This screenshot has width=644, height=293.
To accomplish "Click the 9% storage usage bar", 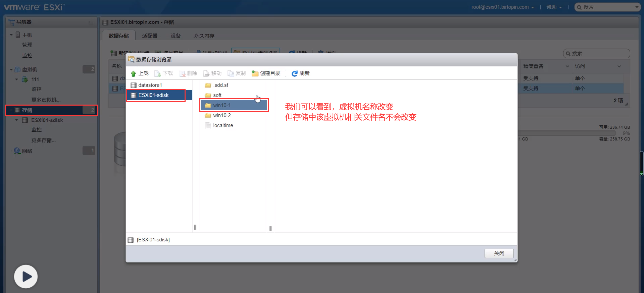I will tap(567, 133).
